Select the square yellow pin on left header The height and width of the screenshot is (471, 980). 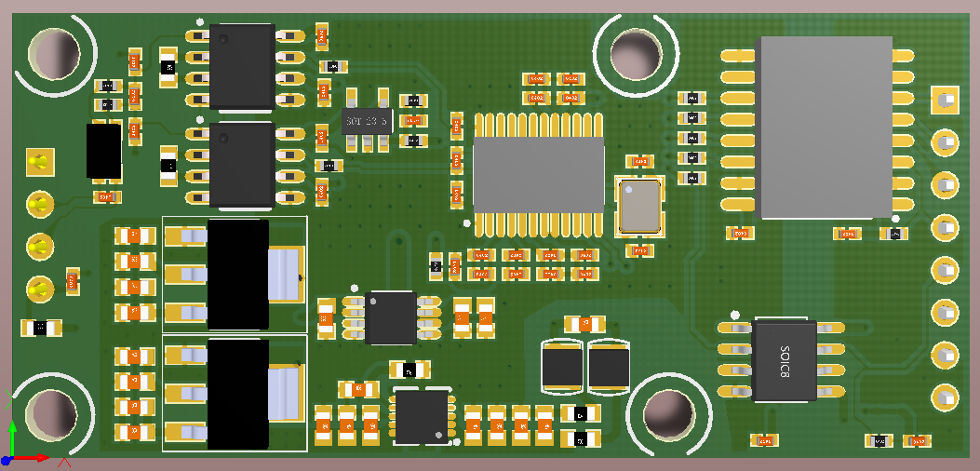click(x=40, y=162)
